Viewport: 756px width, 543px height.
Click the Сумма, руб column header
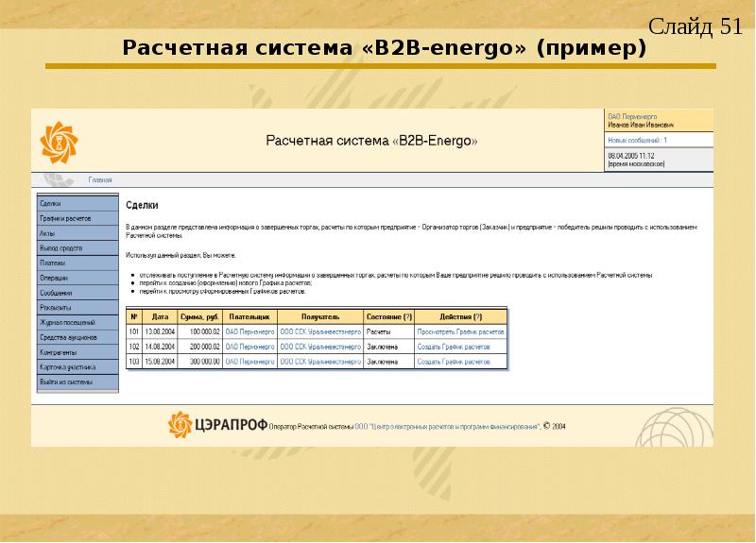[x=199, y=317]
